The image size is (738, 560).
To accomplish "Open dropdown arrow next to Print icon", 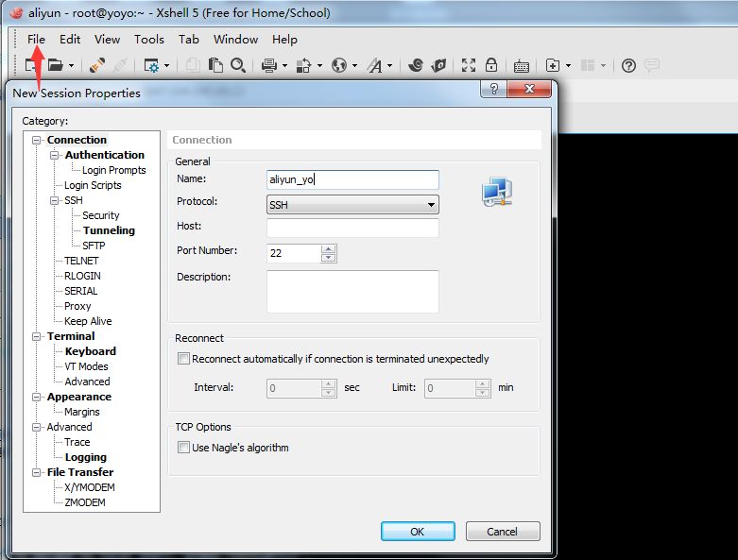I will [x=284, y=66].
